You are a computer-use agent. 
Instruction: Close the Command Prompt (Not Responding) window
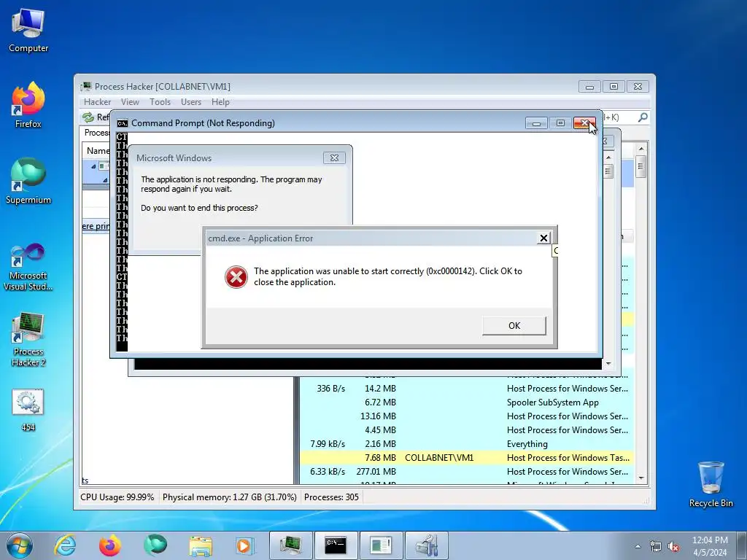tap(584, 122)
